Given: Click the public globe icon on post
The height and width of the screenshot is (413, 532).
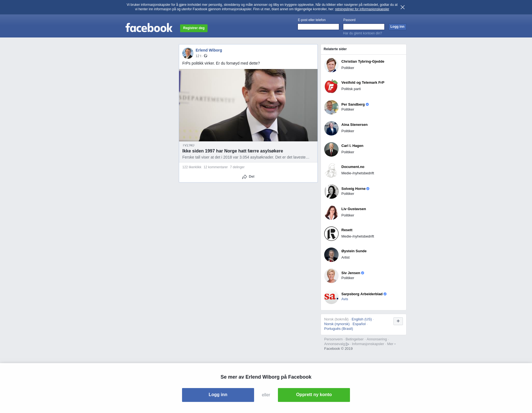Looking at the screenshot, I should pyautogui.click(x=206, y=56).
